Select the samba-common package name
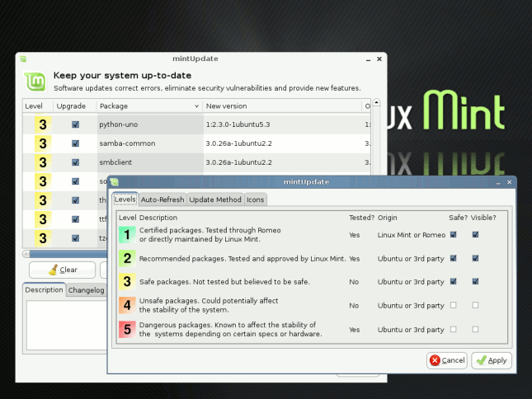532x399 pixels. pyautogui.click(x=127, y=143)
